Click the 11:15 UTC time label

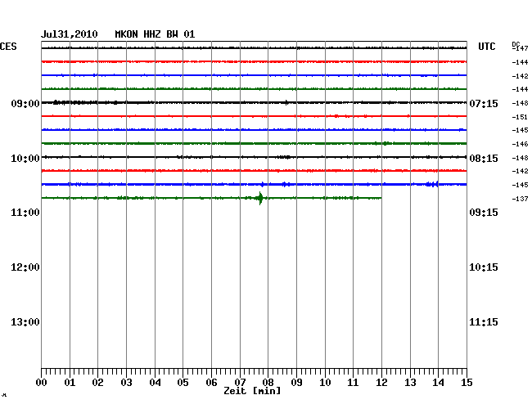click(x=484, y=322)
